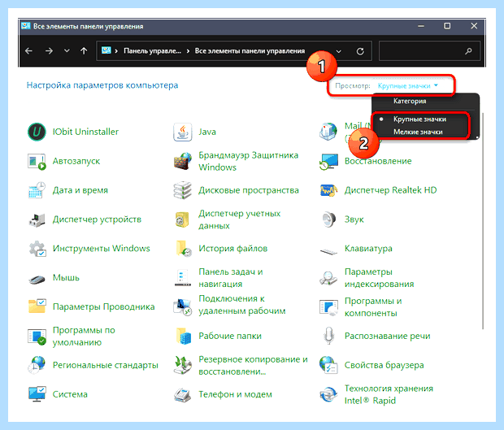The width and height of the screenshot is (504, 430).
Task: Open the Инструменты Windows icon
Action: click(x=37, y=249)
